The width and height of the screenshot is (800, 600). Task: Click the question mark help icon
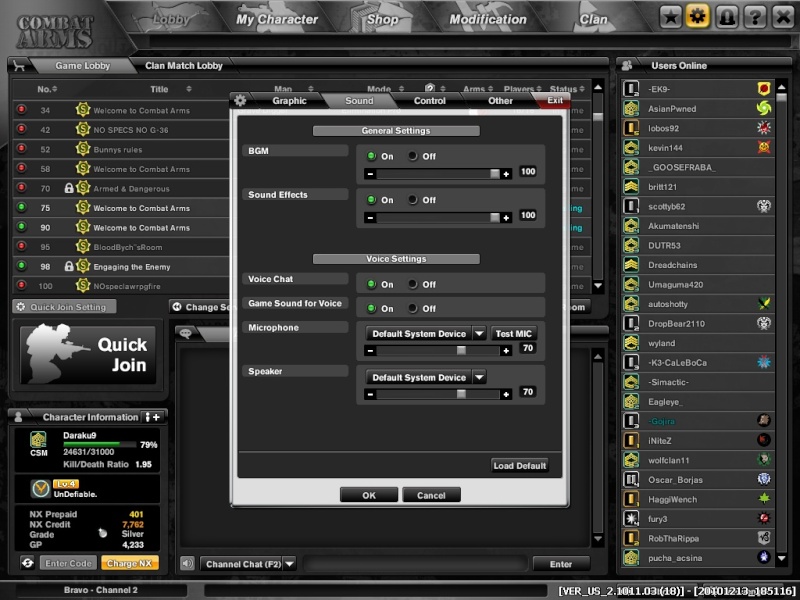(755, 17)
